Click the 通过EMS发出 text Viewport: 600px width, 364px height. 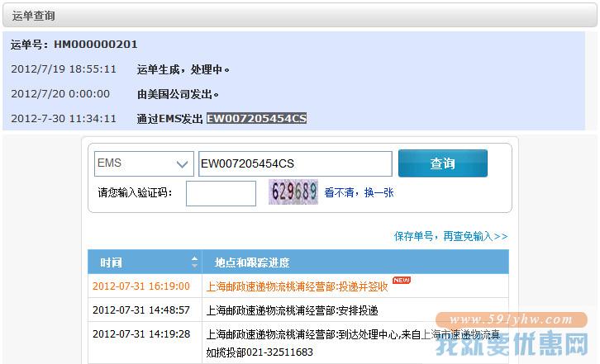[x=169, y=119]
